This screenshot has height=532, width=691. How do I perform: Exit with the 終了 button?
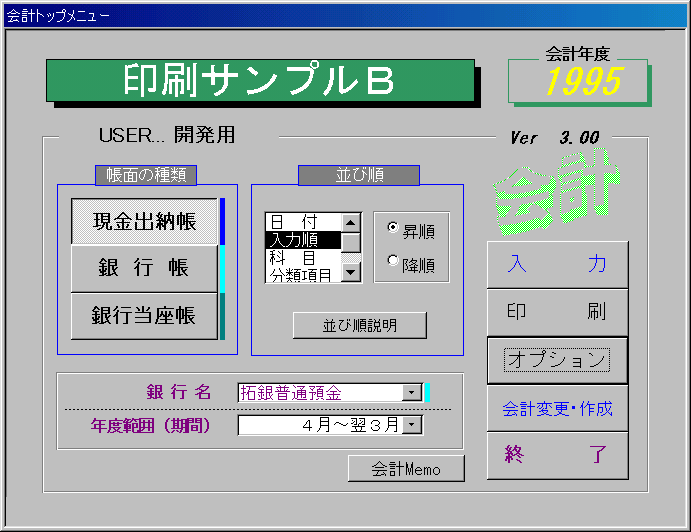[557, 455]
